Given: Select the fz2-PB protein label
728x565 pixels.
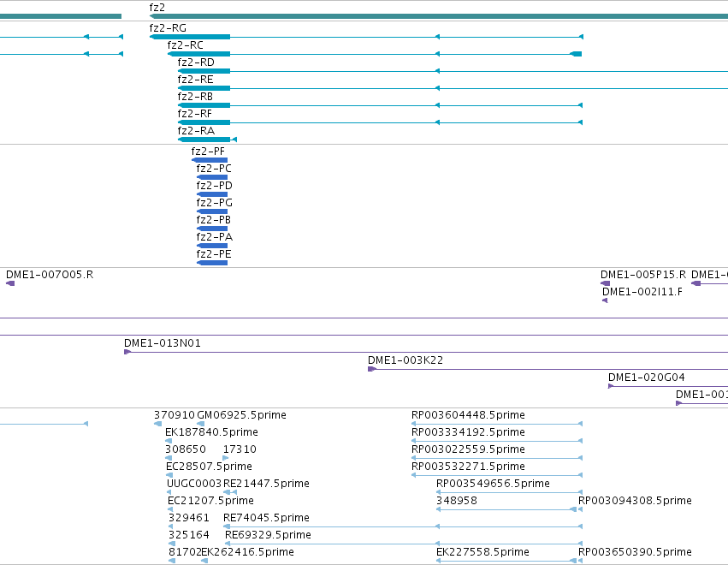Looking at the screenshot, I should pos(213,220).
